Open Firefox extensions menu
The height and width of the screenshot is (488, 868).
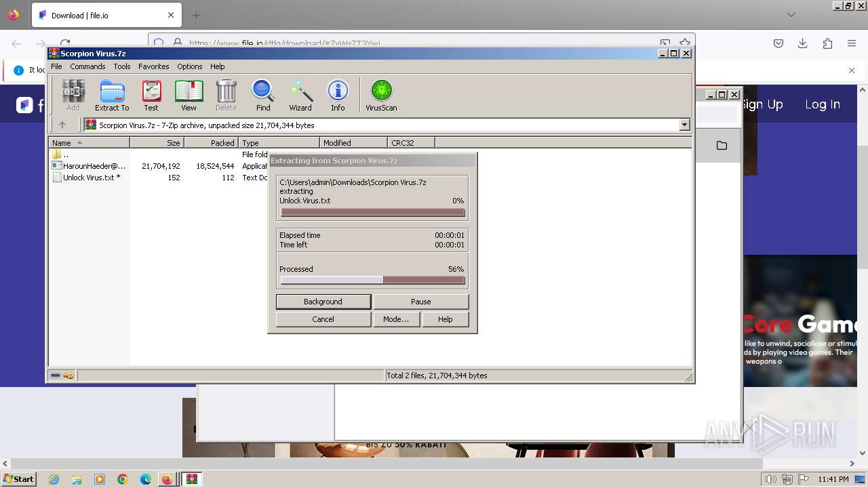pos(827,43)
